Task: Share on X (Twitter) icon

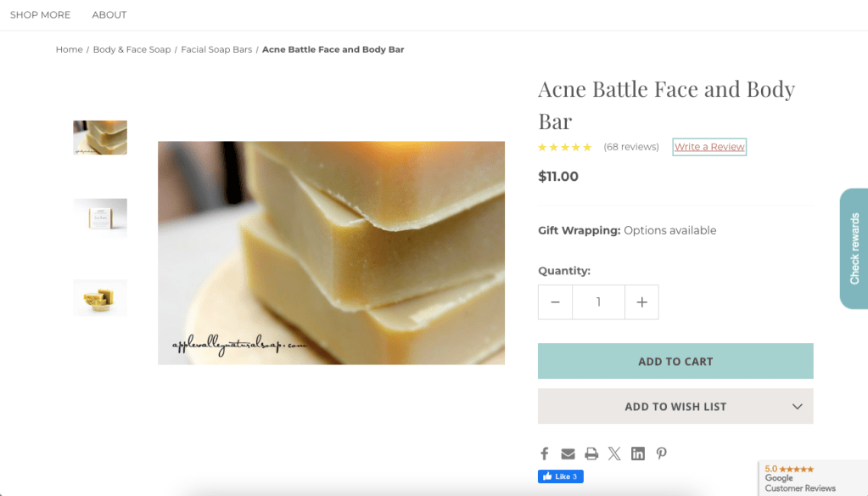Action: (614, 454)
